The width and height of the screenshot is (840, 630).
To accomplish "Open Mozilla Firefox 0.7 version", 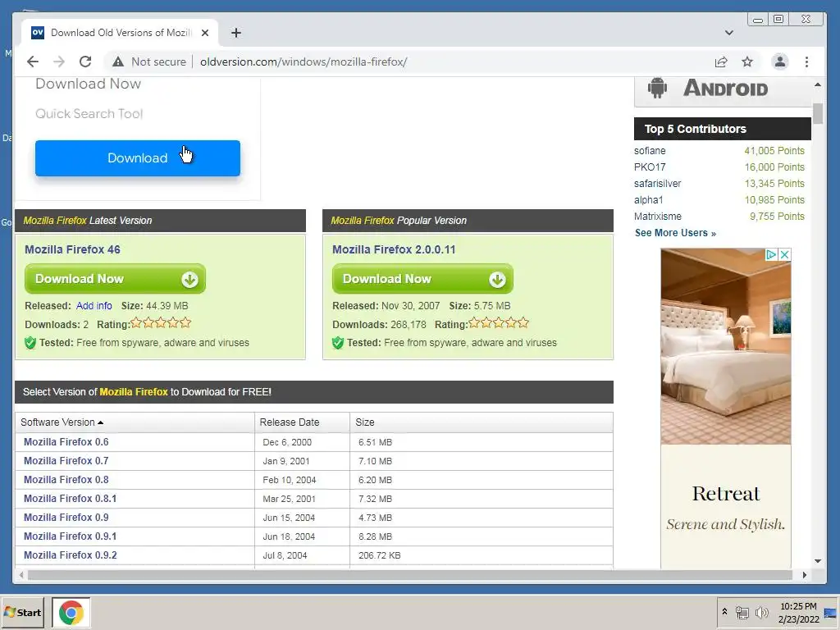I will pyautogui.click(x=66, y=461).
